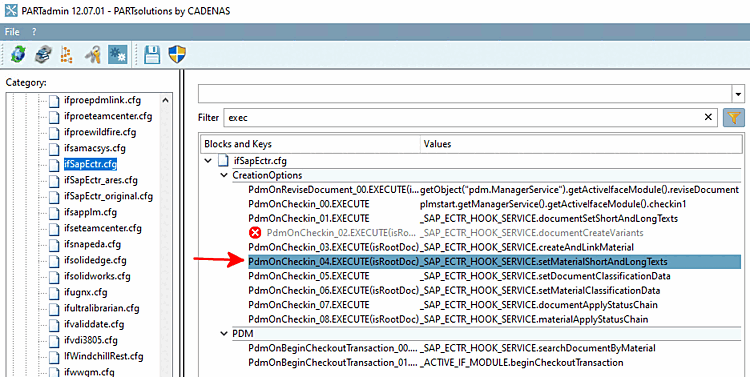Select ifSapEctr_original.cfg in Category list
The width and height of the screenshot is (750, 377).
tap(109, 196)
